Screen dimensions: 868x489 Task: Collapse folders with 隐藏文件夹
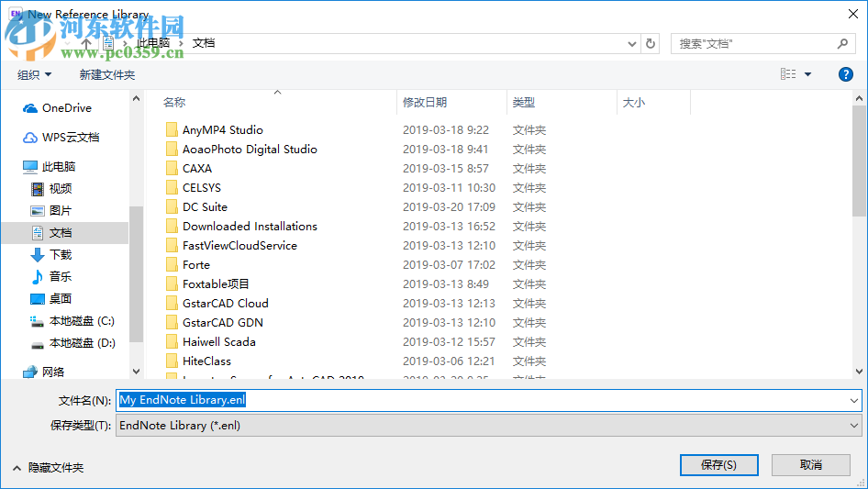click(x=48, y=468)
